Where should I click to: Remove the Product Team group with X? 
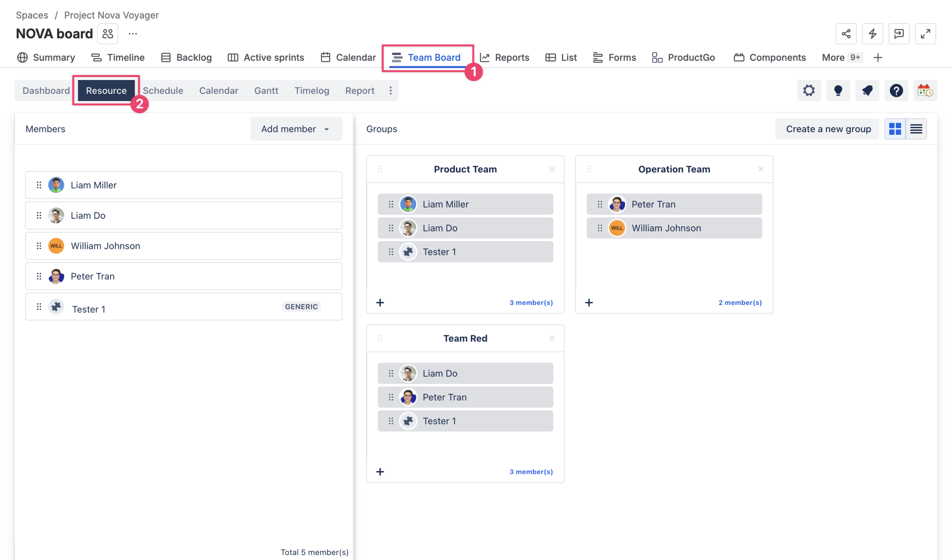pos(551,169)
